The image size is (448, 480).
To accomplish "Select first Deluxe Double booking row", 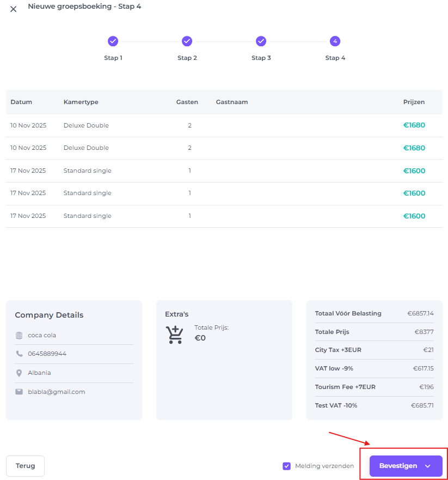I will [86, 125].
